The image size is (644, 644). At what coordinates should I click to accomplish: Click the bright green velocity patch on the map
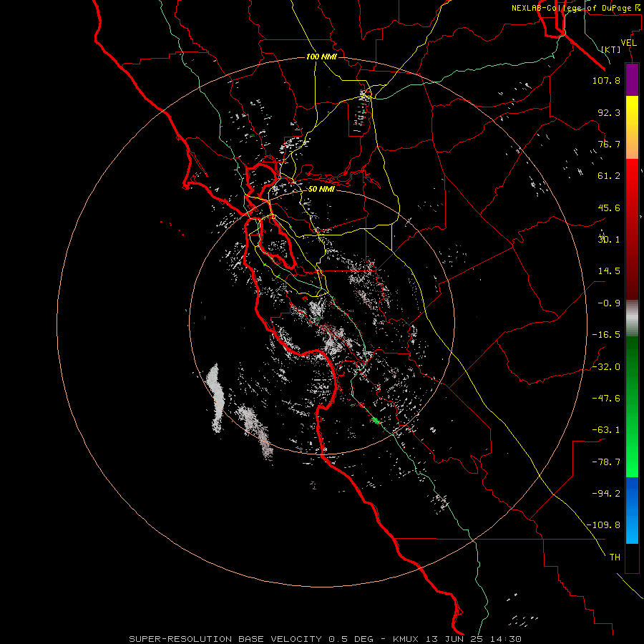coord(375,421)
